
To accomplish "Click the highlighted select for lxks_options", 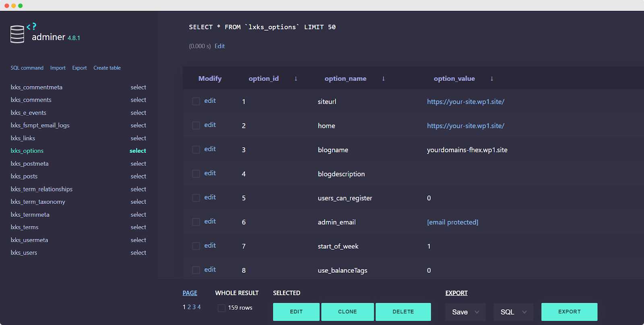I will click(138, 151).
